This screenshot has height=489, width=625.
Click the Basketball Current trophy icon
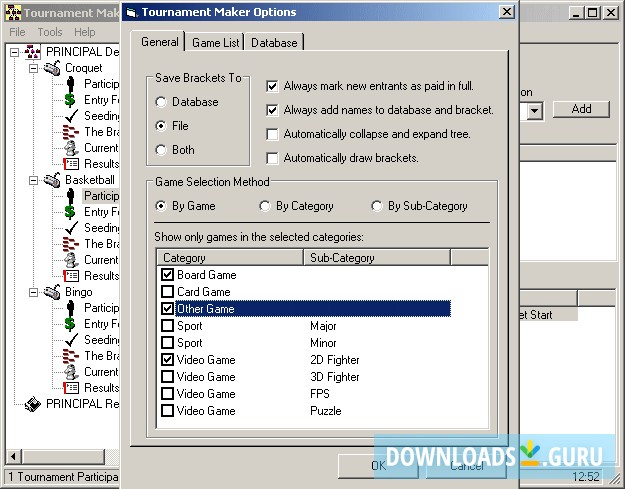click(x=71, y=260)
